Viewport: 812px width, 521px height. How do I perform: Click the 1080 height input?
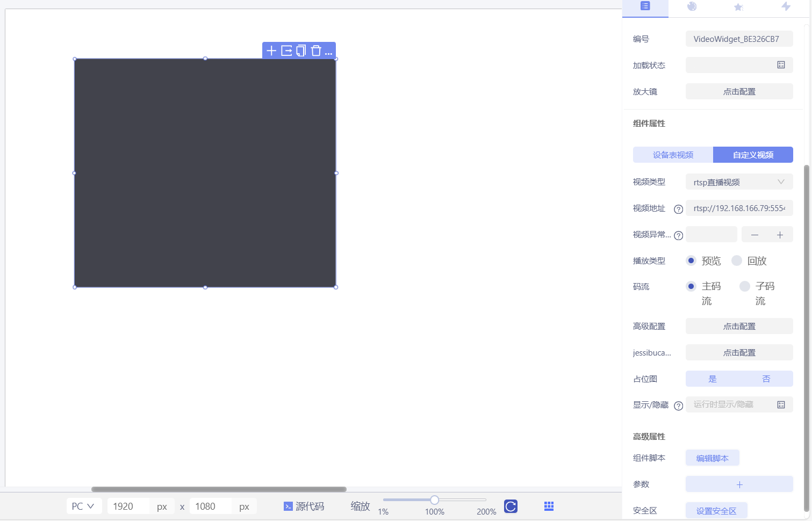click(x=211, y=506)
